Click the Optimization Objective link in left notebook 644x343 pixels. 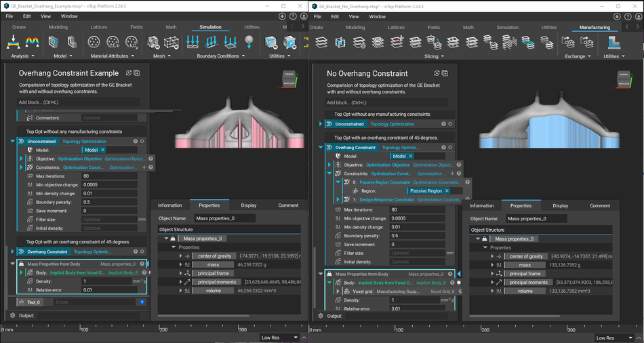click(x=79, y=159)
